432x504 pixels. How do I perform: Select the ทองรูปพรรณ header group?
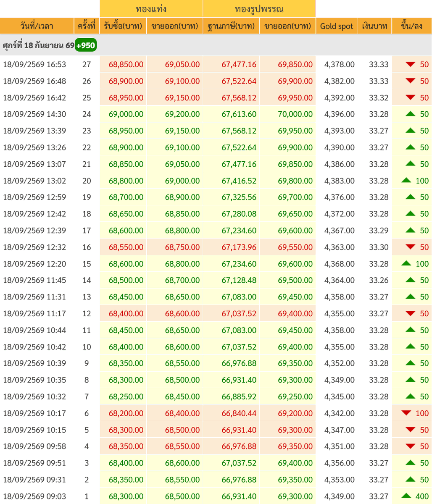point(259,9)
